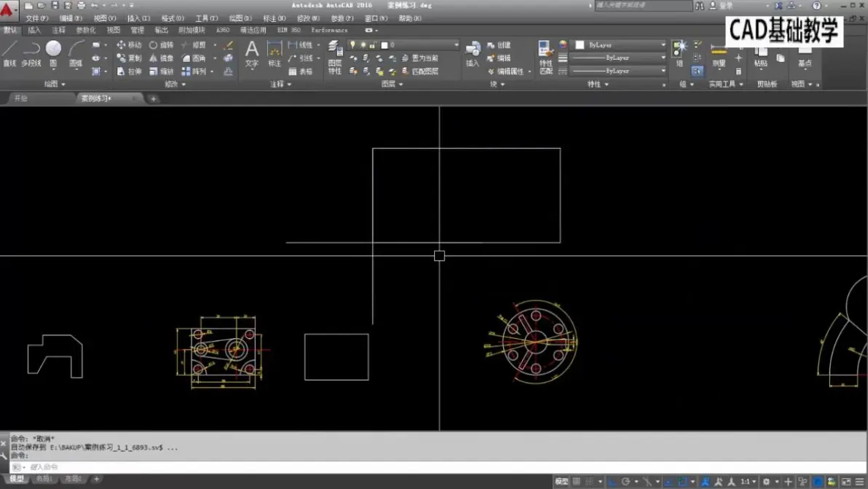This screenshot has width=868, height=489.
Task: Switch to the Parametric (参数化) ribbon tab
Action: (x=86, y=31)
